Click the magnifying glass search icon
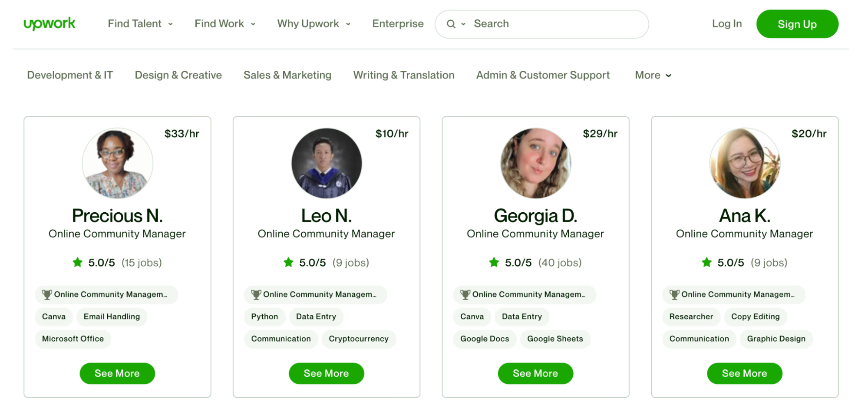The image size is (868, 412). [x=452, y=24]
